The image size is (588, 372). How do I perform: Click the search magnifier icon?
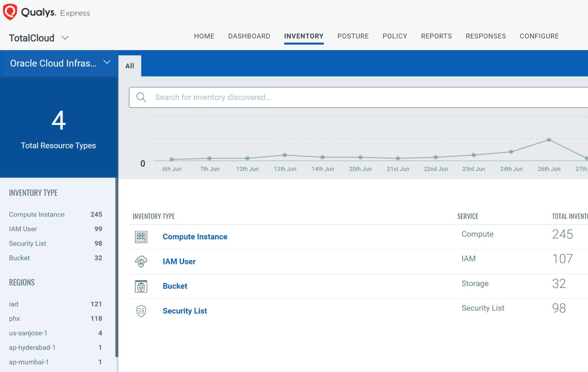click(x=141, y=97)
